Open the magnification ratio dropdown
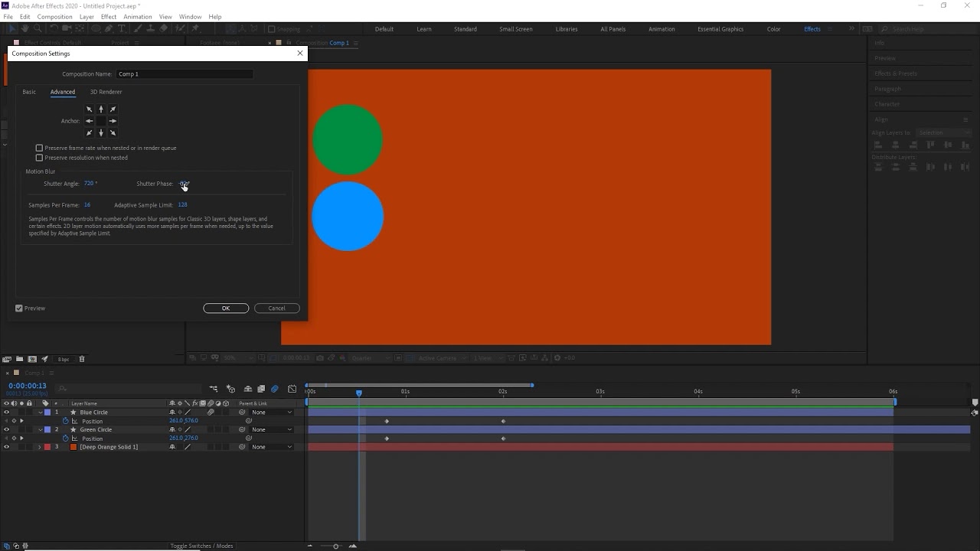Viewport: 980px width, 551px height. [x=231, y=357]
